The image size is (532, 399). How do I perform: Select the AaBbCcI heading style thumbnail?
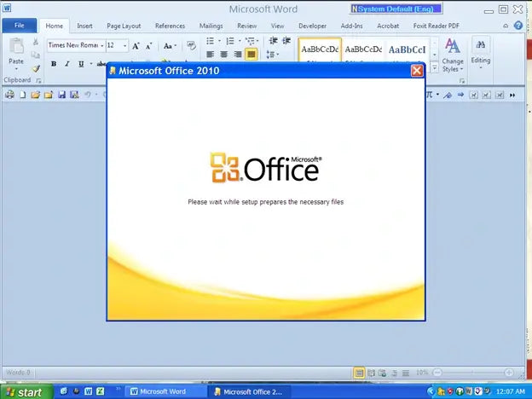407,49
